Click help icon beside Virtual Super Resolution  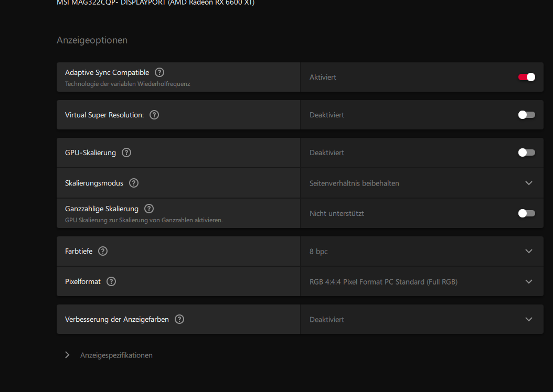tap(154, 115)
